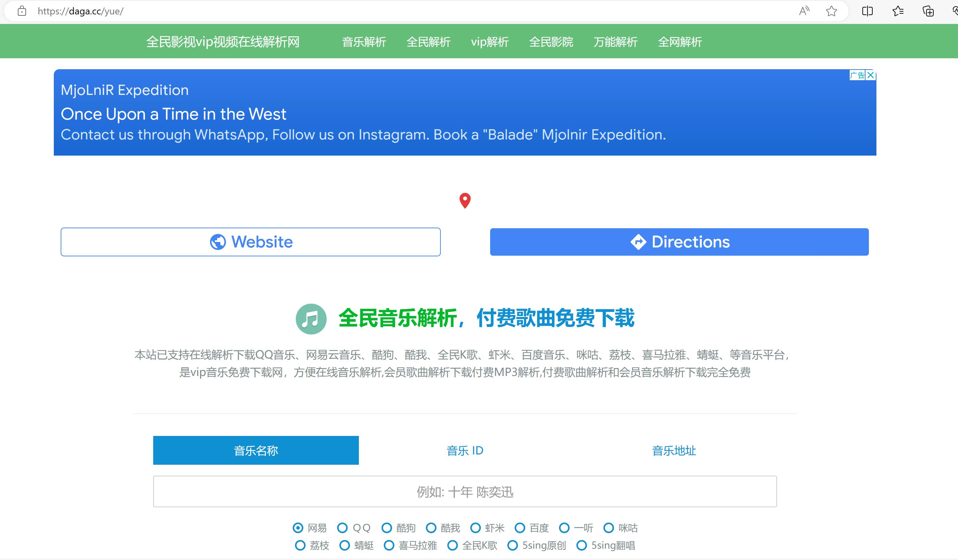Click the Read aloud icon
Viewport: 958px width, 560px height.
pos(804,11)
